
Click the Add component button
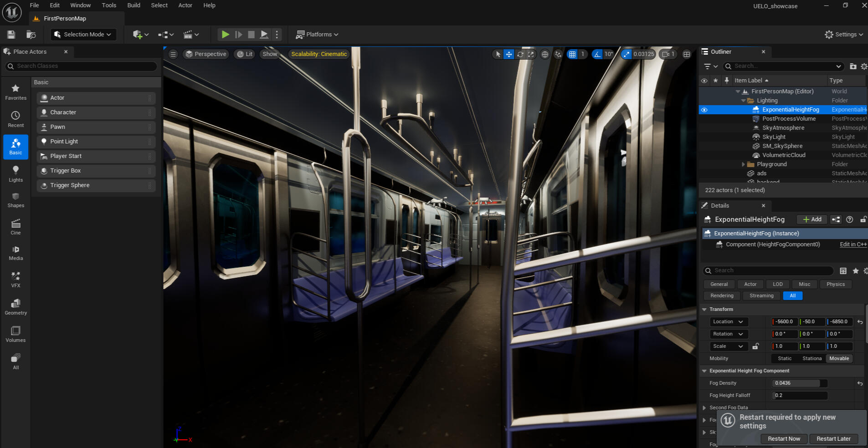[812, 219]
